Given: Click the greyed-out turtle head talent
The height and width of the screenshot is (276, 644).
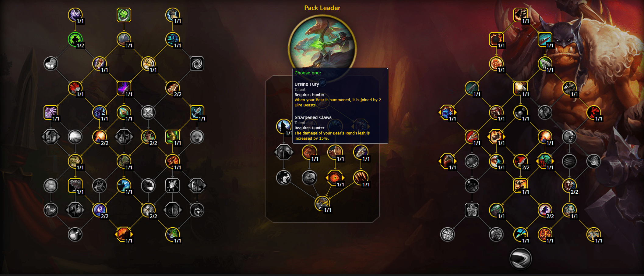Looking at the screenshot, I should tap(309, 177).
